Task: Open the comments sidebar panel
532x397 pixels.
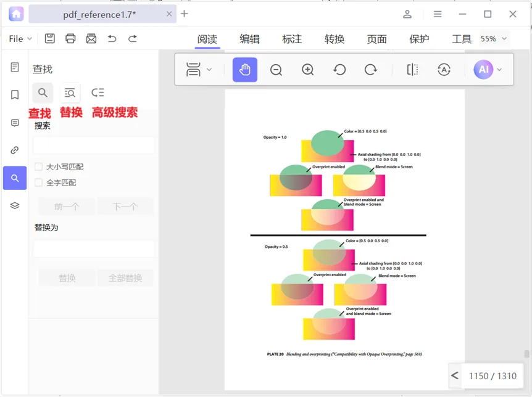Action: [15, 123]
